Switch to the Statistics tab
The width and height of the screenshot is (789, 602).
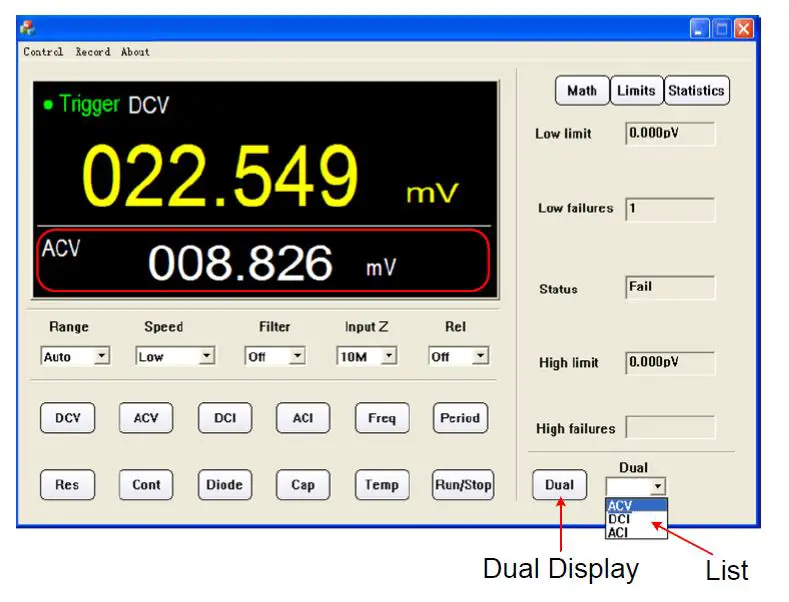pos(696,91)
